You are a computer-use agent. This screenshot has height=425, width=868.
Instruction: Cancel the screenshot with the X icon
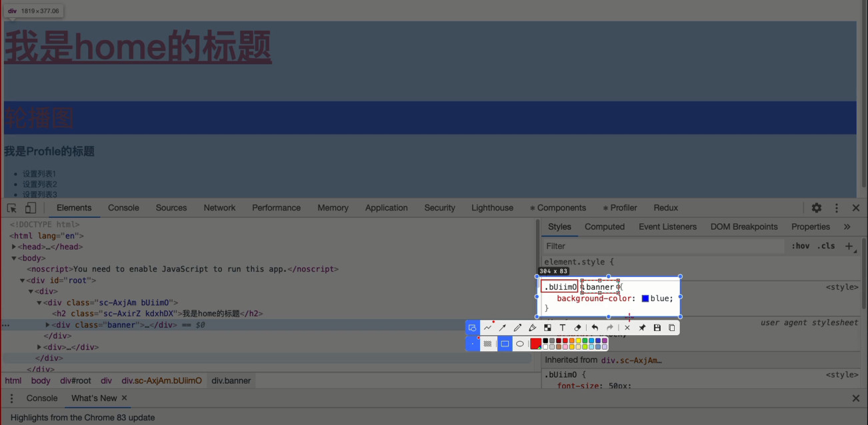pos(627,328)
